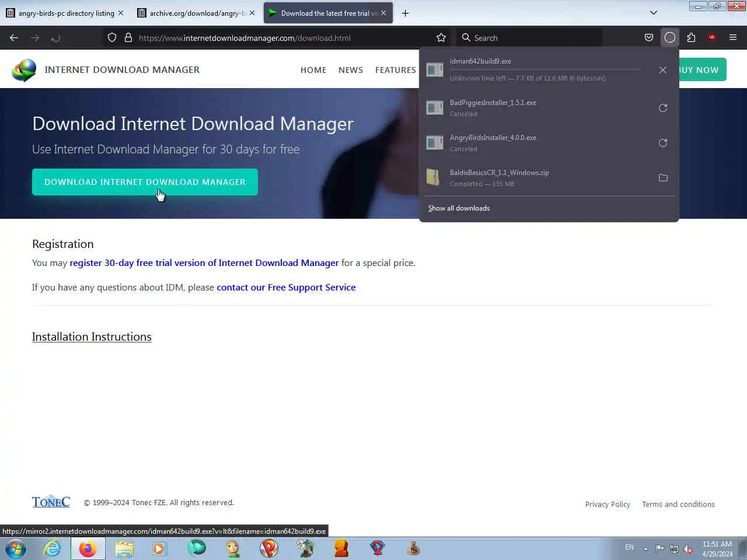Viewport: 747px width, 560px height.
Task: Click the BaldisBasicsCR zip file icon
Action: 434,177
